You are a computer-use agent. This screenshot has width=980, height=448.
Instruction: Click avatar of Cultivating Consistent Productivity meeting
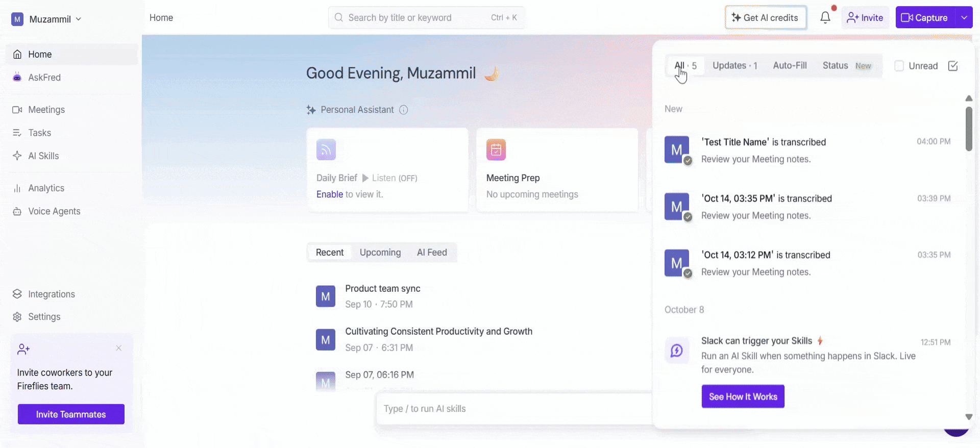(326, 340)
